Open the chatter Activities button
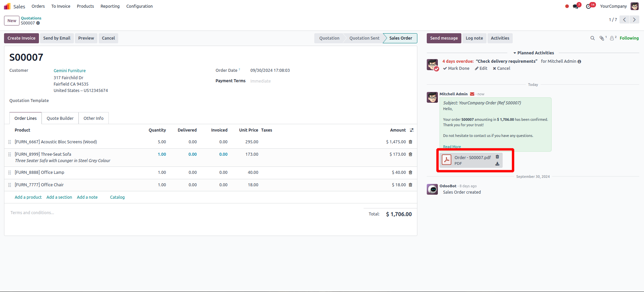 tap(500, 38)
